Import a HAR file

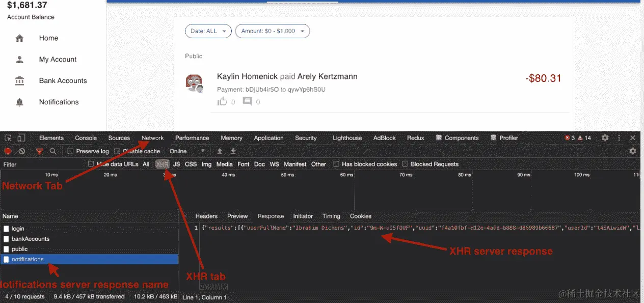pos(219,151)
